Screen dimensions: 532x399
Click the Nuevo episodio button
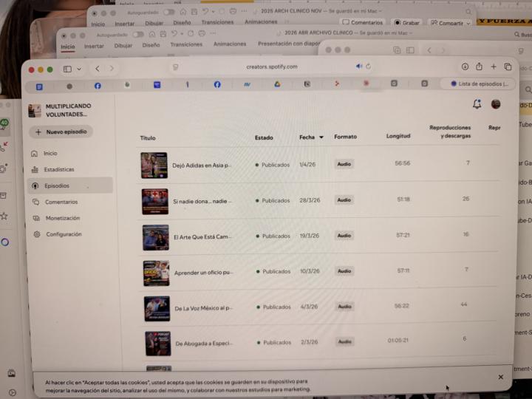tap(61, 132)
